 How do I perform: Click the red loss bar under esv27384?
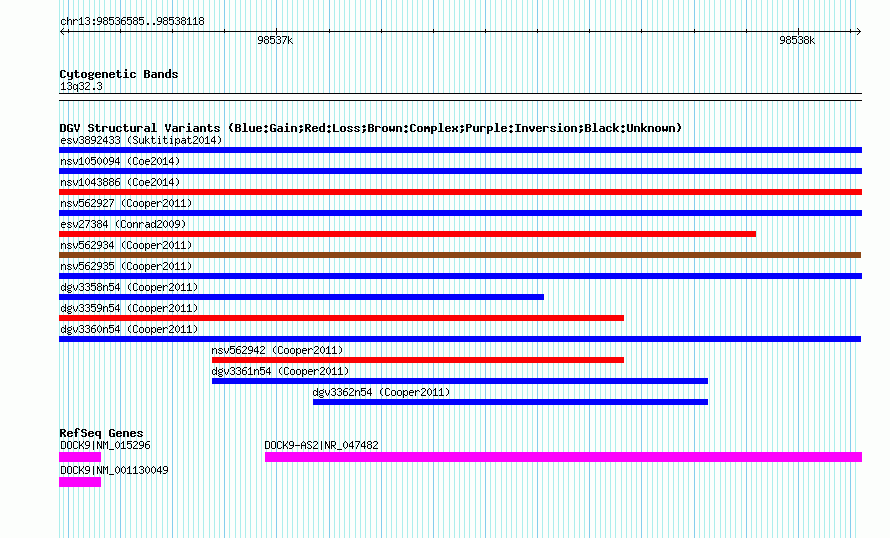click(x=408, y=234)
